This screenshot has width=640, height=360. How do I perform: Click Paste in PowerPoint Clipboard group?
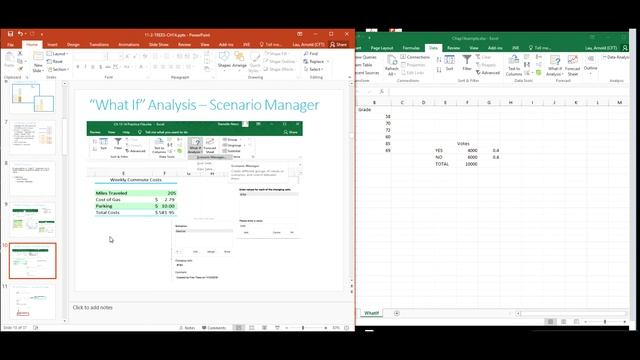click(x=9, y=60)
